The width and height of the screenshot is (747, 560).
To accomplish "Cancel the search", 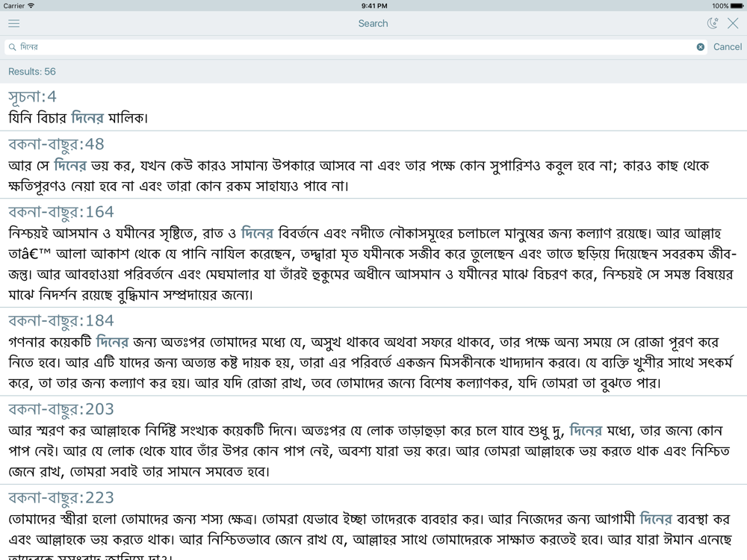I will point(727,46).
